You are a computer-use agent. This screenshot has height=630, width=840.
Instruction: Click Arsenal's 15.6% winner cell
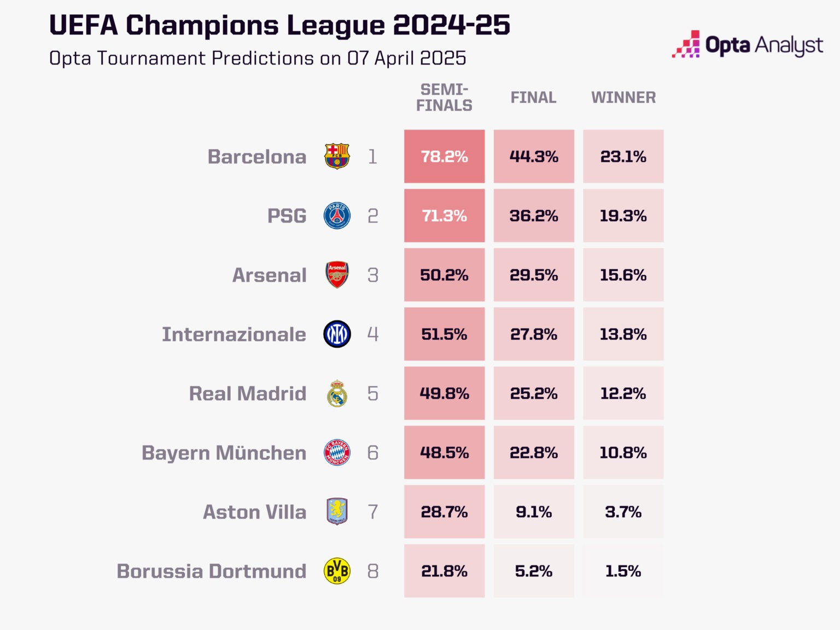(623, 275)
